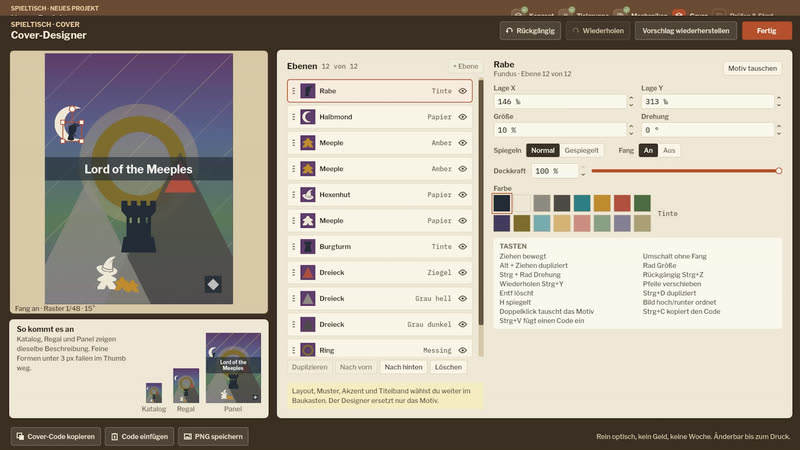The width and height of the screenshot is (800, 450).
Task: Hide the Halbmond layer with eye icon
Action: click(x=462, y=117)
